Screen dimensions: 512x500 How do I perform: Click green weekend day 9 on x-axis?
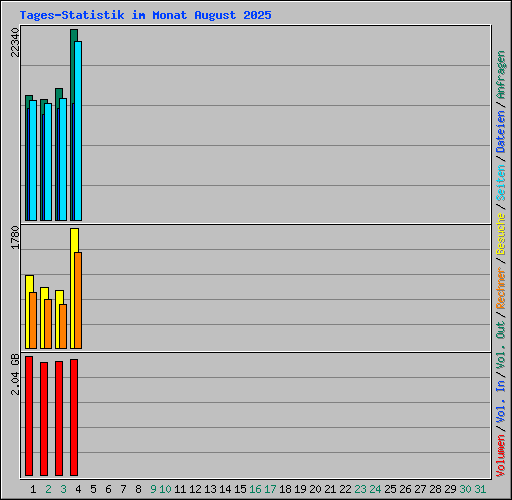coord(153,489)
